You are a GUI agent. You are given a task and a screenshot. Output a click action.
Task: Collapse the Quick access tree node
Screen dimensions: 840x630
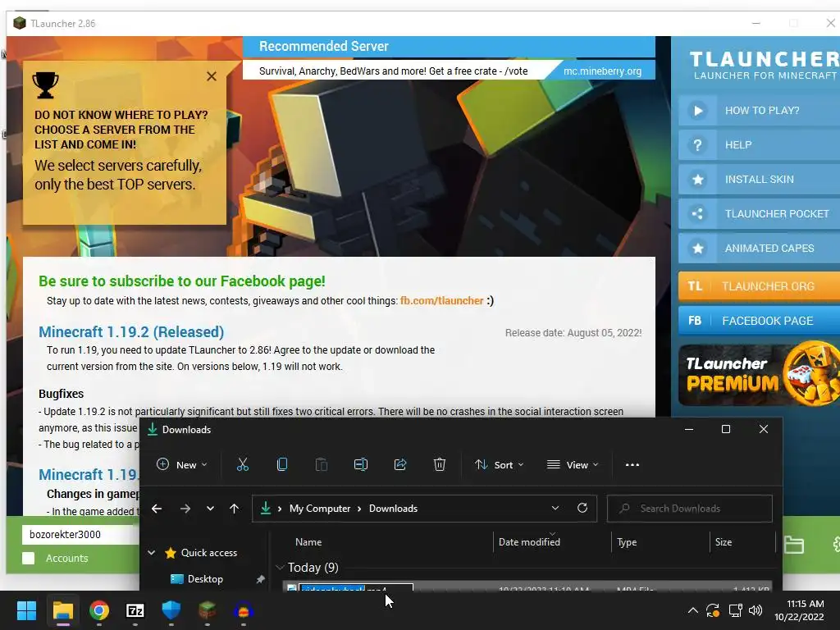click(x=152, y=552)
